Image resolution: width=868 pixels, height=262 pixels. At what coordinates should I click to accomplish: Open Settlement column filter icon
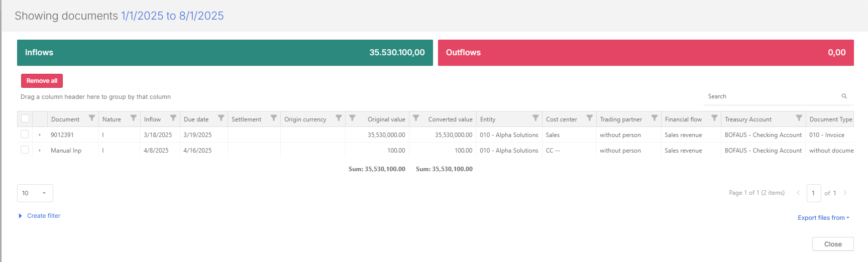[273, 118]
